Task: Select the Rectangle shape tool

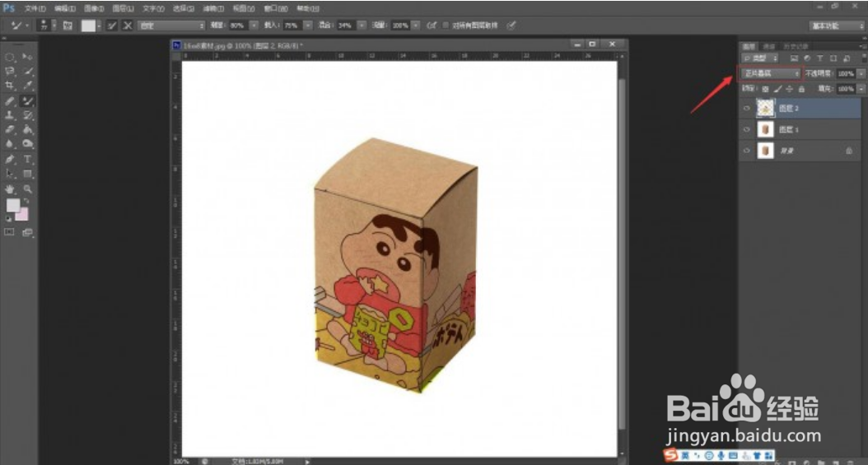Action: pyautogui.click(x=27, y=174)
